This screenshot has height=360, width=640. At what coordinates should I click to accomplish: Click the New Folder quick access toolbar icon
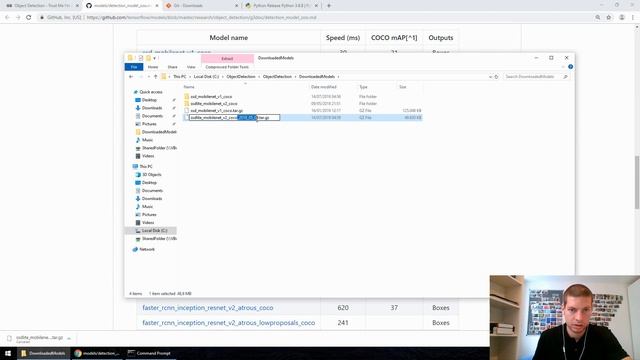(149, 58)
